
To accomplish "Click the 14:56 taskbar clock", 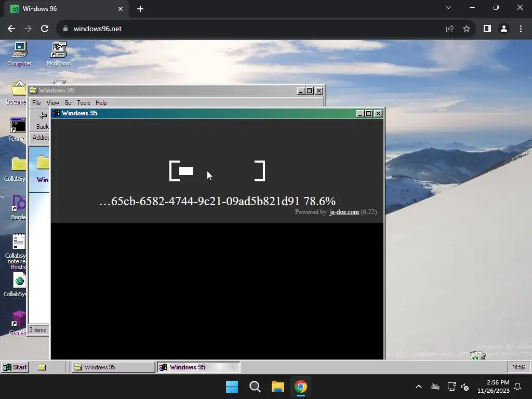I will pos(518,367).
